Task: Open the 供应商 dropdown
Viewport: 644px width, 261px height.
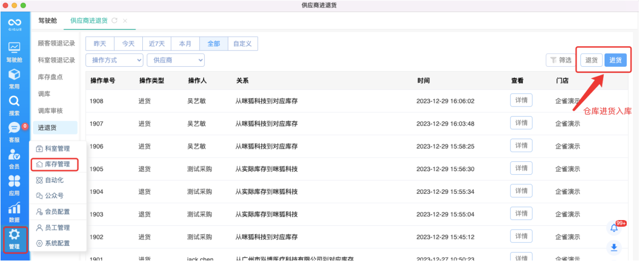Action: coord(176,60)
